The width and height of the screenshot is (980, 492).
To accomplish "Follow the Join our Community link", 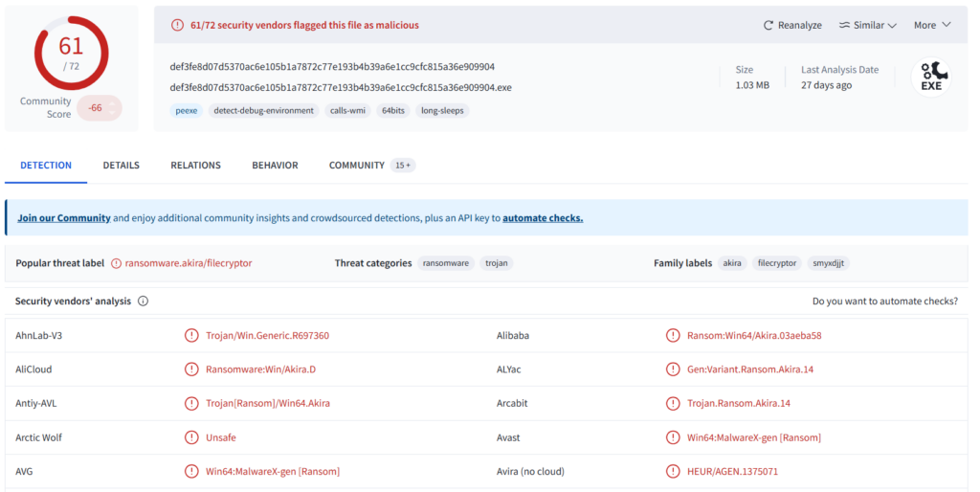I will pos(64,218).
